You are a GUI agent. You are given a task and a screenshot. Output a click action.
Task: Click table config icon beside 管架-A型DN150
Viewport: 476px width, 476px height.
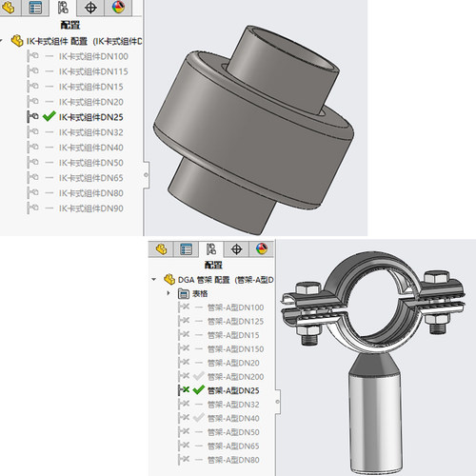click(x=184, y=349)
